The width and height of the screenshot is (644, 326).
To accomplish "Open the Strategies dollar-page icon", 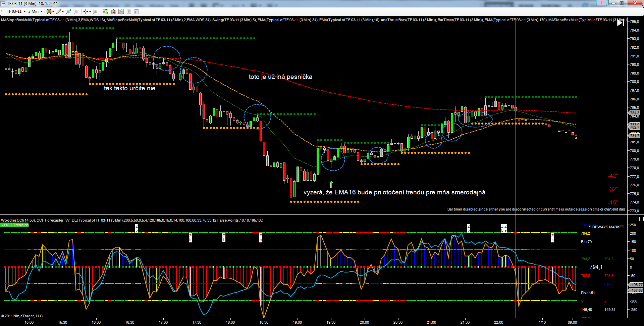I will 129,11.
